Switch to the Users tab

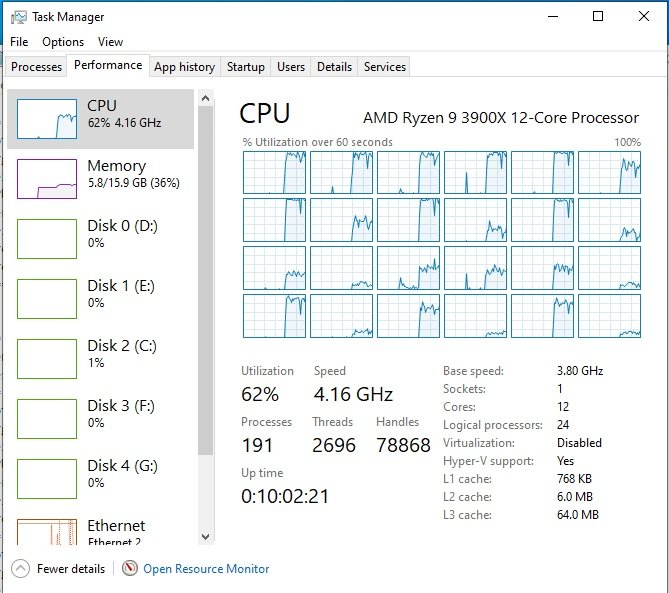[291, 67]
